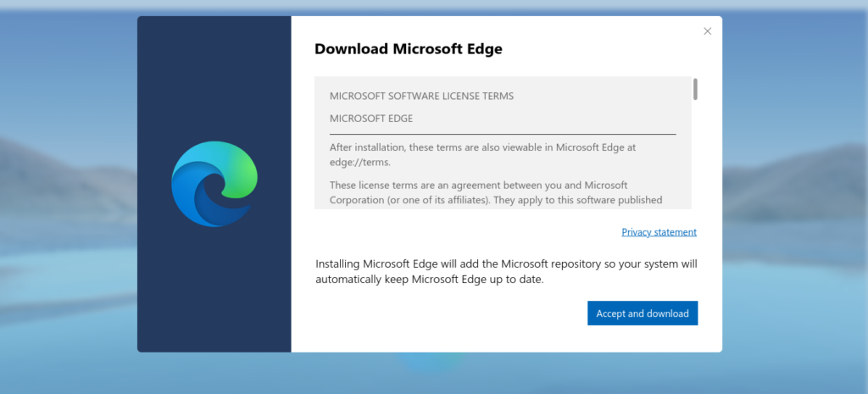The image size is (868, 394).
Task: Click the "MICROSOFT SOFTWARE LICENSE TERMS" heading
Action: (x=421, y=97)
